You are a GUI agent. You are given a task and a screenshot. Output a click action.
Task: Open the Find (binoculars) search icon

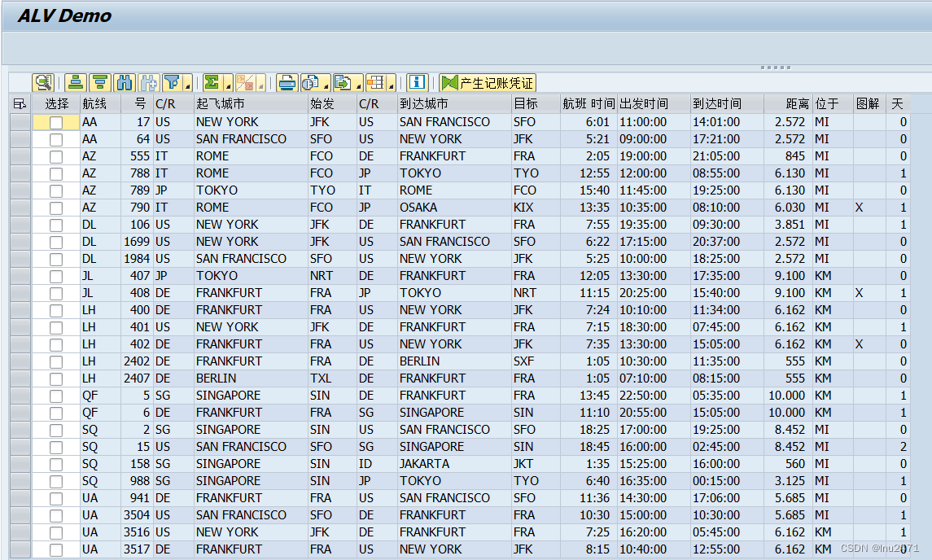(125, 82)
